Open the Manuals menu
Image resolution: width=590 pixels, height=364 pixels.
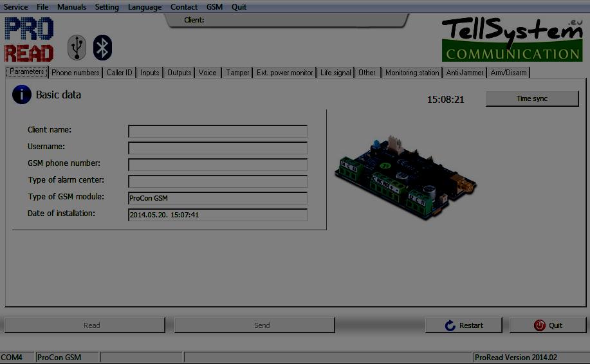(x=71, y=7)
